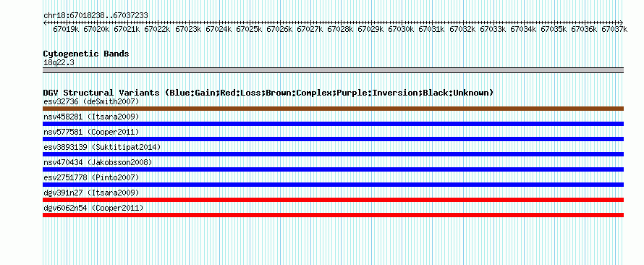Click the 67027k ruler label
644x265 pixels.
point(310,29)
